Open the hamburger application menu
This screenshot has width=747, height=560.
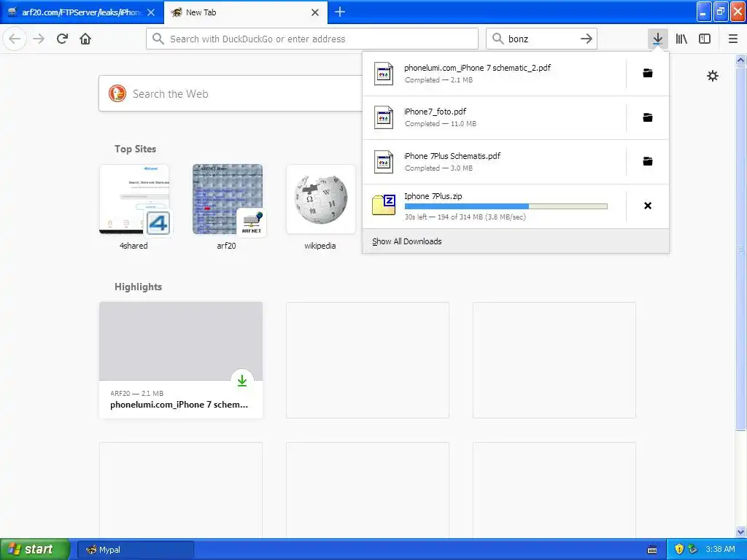click(x=733, y=39)
